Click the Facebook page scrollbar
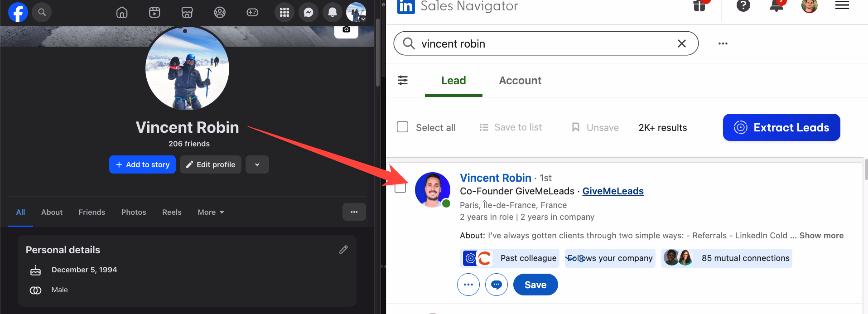Viewport: 868px width, 314px height. point(377,53)
